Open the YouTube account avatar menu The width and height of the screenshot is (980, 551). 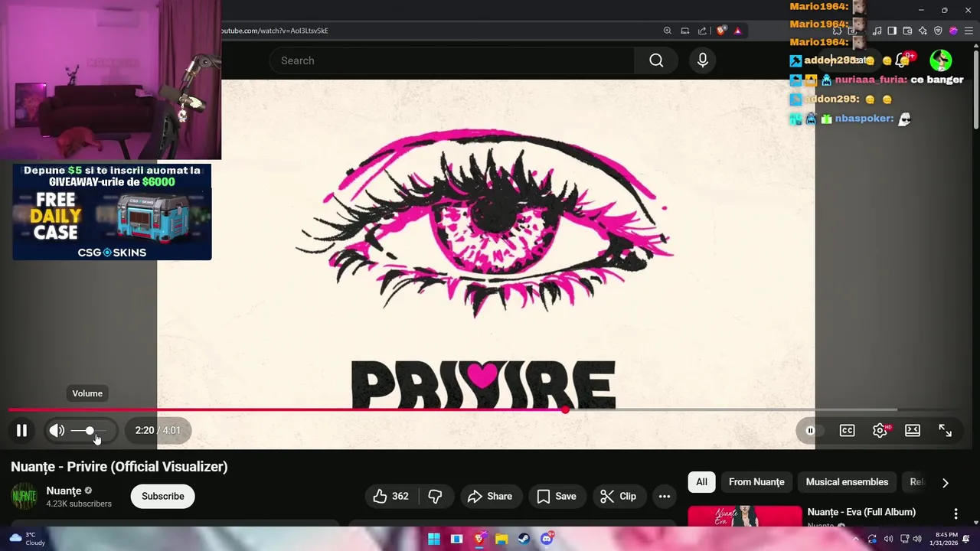pos(941,60)
